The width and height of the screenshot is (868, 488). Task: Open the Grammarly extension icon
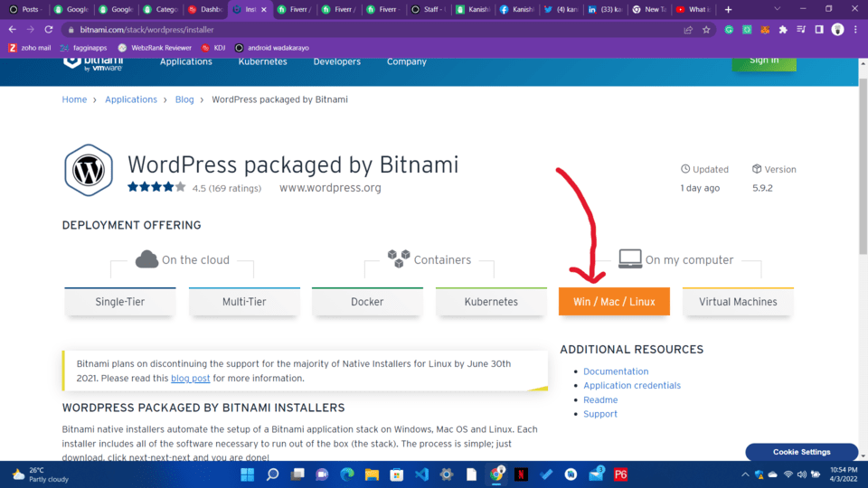click(729, 30)
